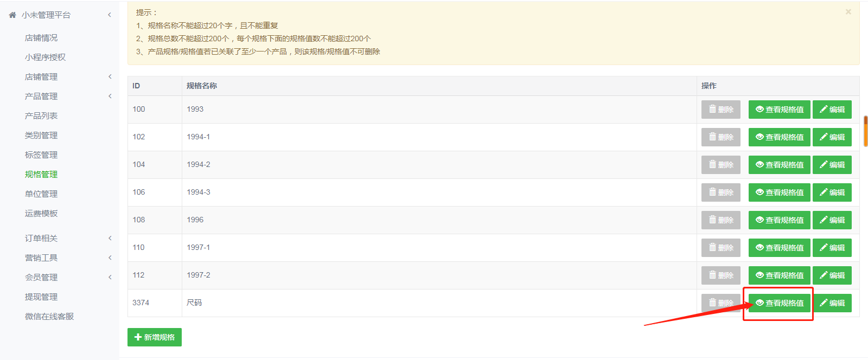Open 类别管理 in the sidebar
868x360 pixels.
41,136
